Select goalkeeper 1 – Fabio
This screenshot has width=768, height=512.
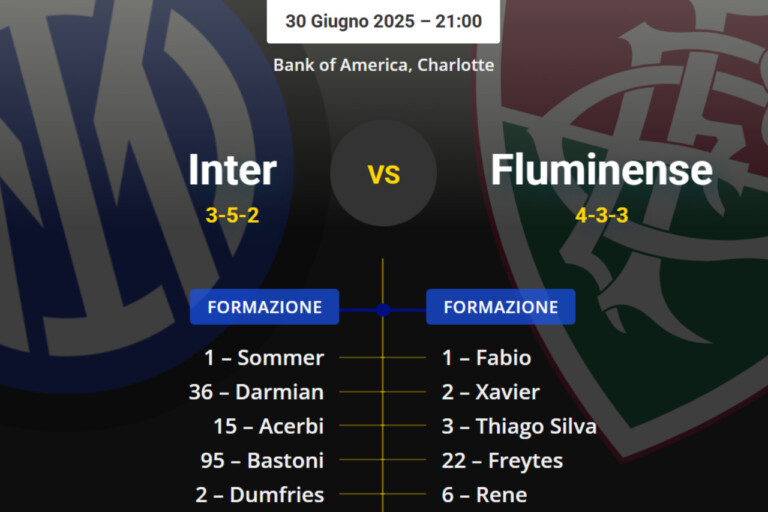(x=487, y=358)
